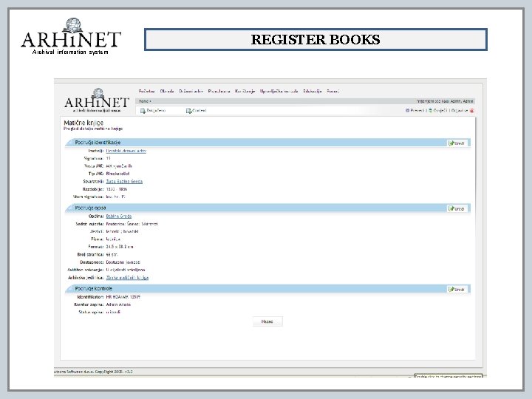
Task: Open the Babina Greda municipality link
Action: tap(119, 216)
